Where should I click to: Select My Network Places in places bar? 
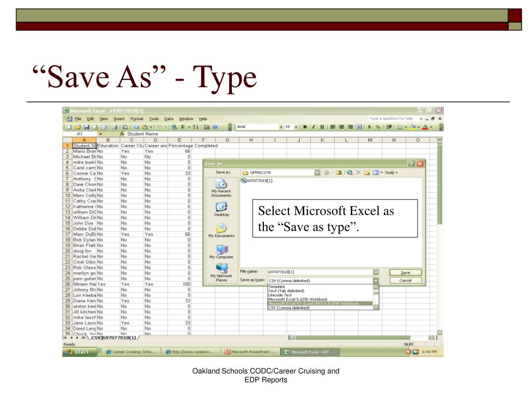[221, 272]
